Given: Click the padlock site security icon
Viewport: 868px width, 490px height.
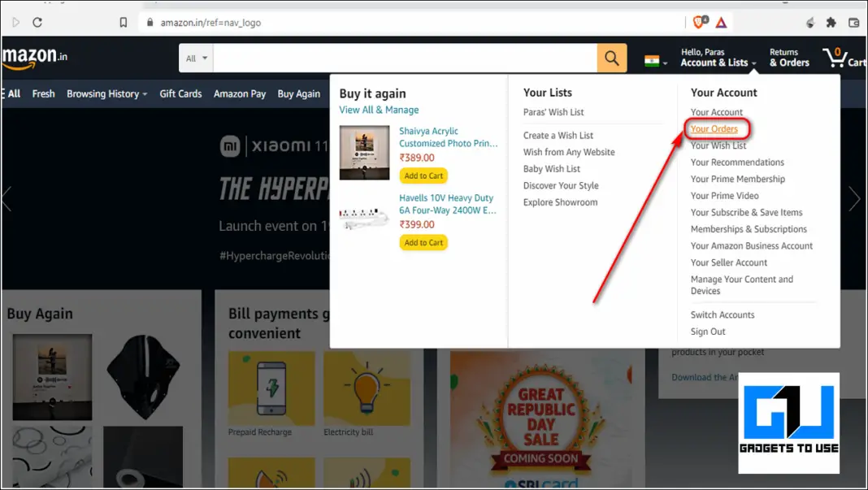Looking at the screenshot, I should [150, 22].
